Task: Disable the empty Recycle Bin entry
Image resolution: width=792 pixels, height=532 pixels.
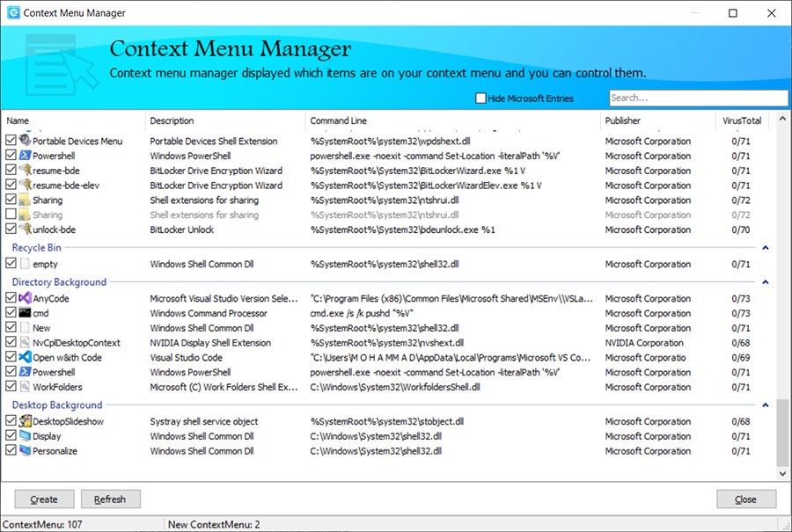Action: click(x=12, y=263)
